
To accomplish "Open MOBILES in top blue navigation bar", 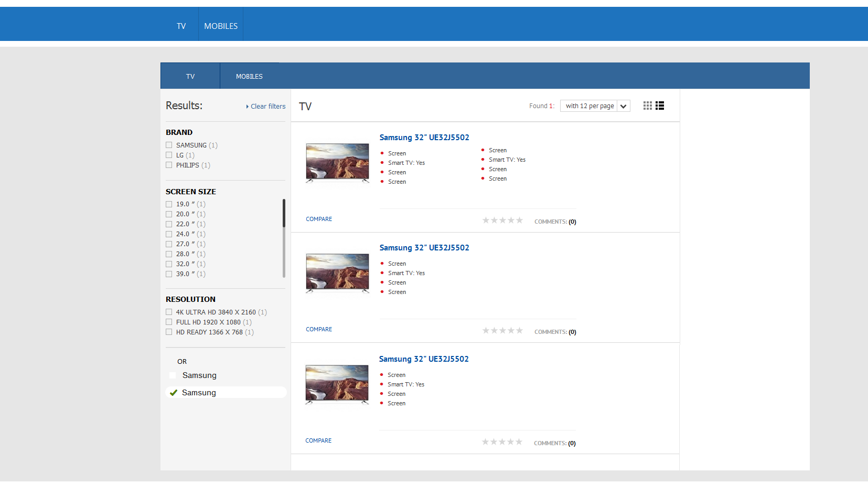I will [221, 26].
